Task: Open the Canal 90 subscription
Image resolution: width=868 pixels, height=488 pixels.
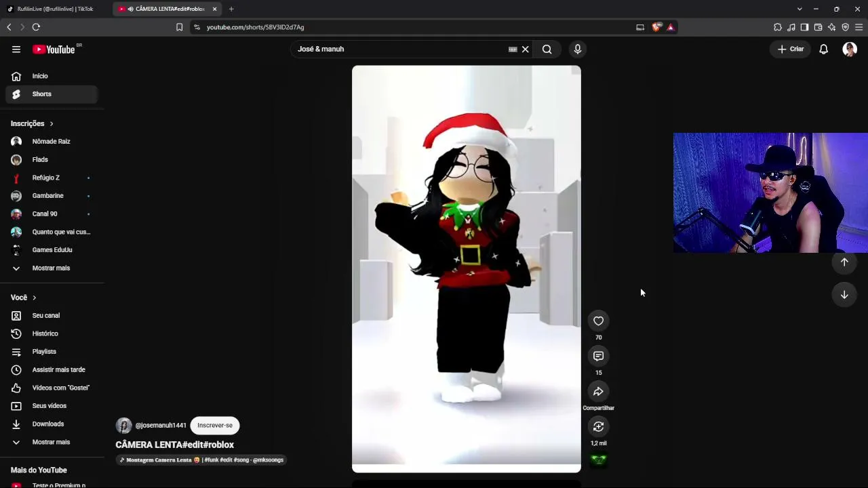Action: [52, 213]
